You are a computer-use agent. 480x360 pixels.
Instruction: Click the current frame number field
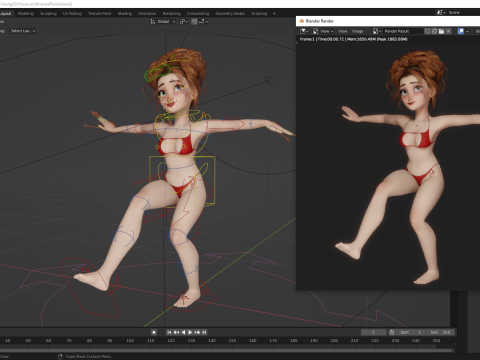pyautogui.click(x=373, y=332)
